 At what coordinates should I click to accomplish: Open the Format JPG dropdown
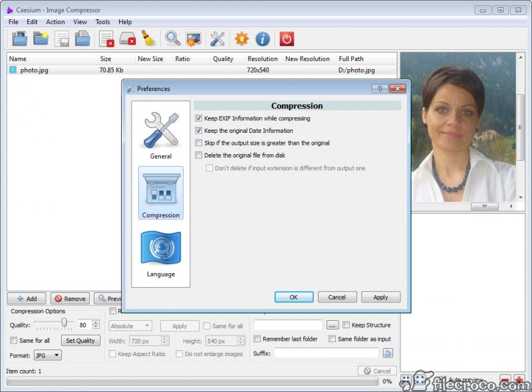point(47,355)
